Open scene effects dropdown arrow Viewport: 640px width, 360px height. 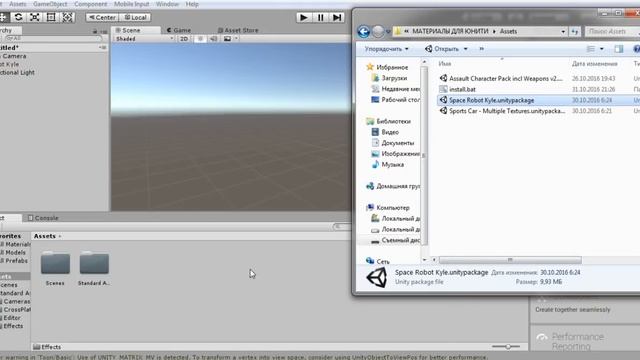point(236,39)
